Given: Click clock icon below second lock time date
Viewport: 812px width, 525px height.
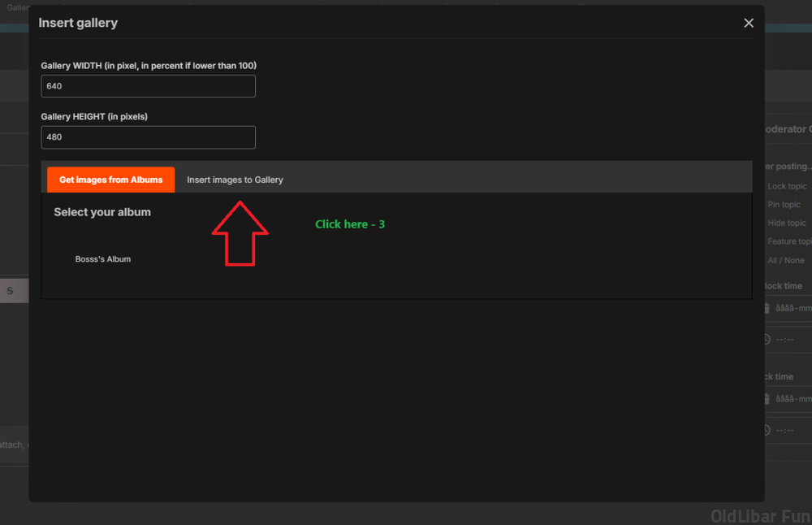Looking at the screenshot, I should click(767, 430).
